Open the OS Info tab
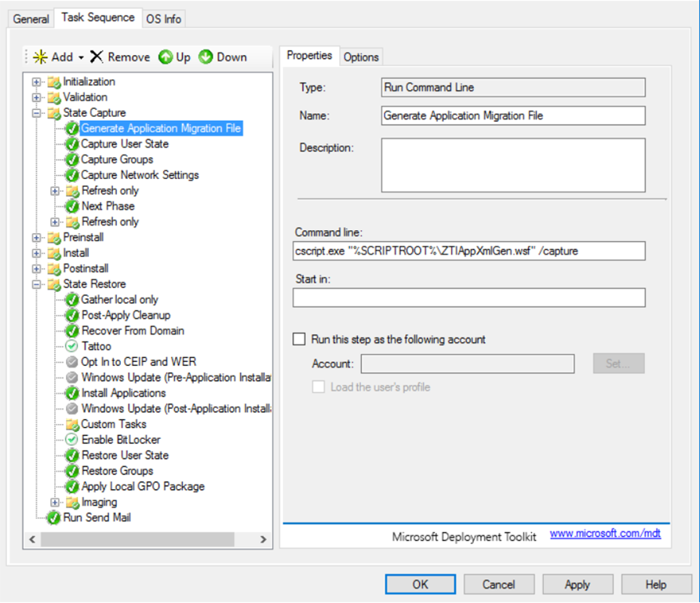 point(164,19)
